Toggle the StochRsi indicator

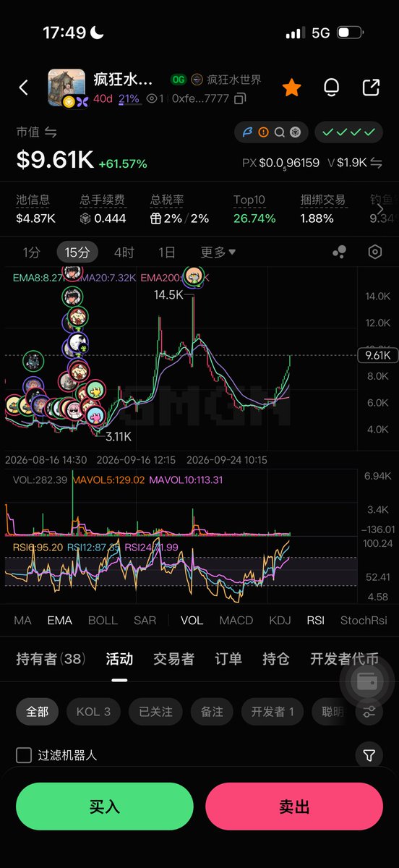[x=364, y=620]
